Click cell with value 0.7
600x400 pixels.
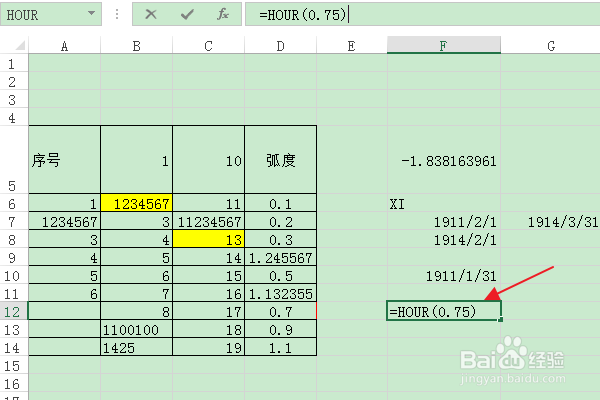pos(280,311)
